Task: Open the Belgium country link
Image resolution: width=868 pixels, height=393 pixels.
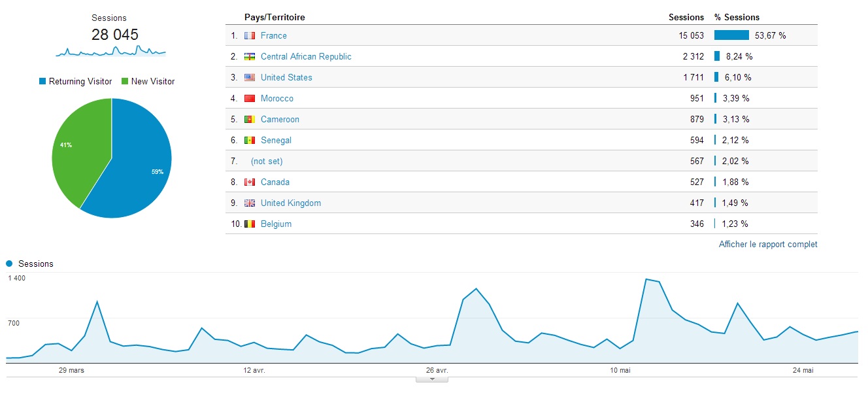Action: coord(276,224)
